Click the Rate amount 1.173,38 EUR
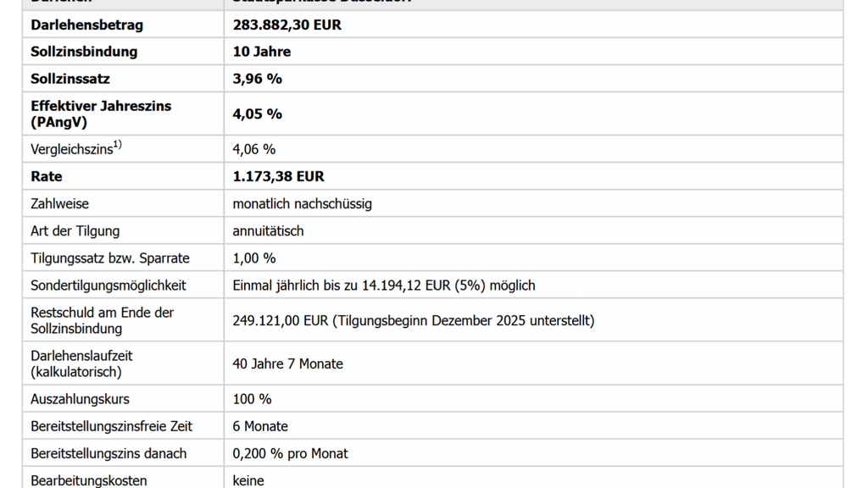 pos(279,176)
